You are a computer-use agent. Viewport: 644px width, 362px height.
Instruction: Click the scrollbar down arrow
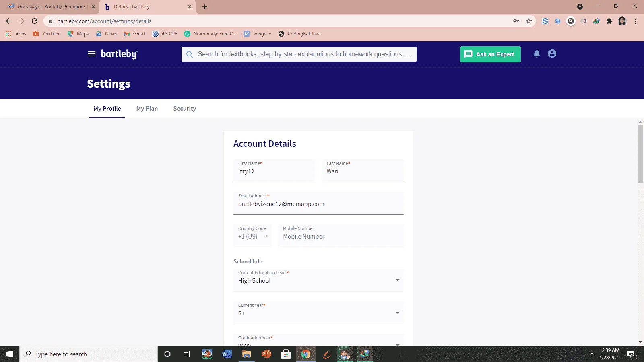640,343
